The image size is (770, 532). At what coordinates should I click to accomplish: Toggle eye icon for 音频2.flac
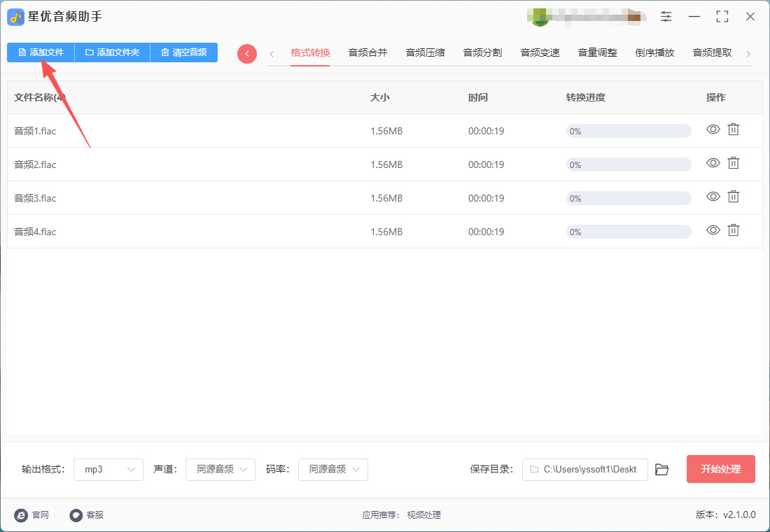(x=713, y=163)
